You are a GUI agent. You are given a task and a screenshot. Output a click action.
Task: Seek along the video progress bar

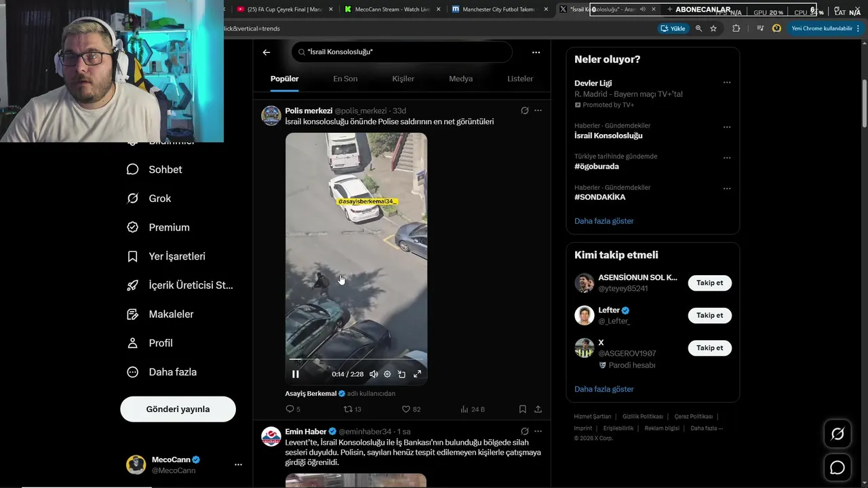[x=356, y=359]
